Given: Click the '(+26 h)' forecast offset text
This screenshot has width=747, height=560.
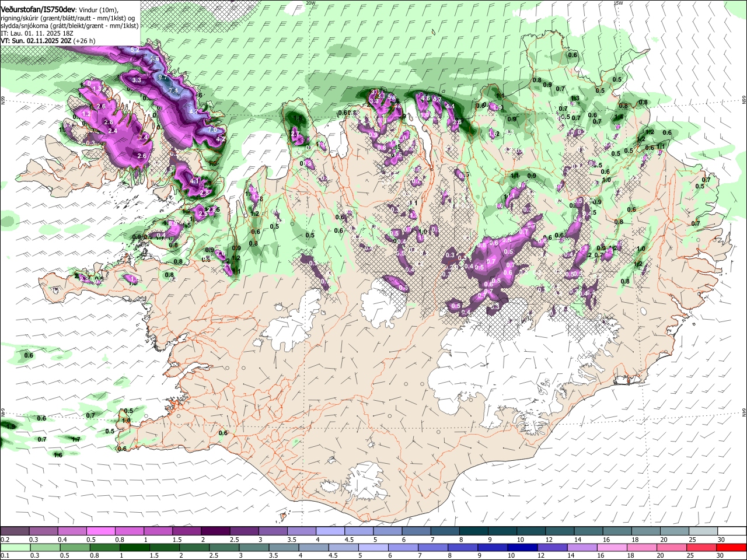Looking at the screenshot, I should tap(85, 41).
